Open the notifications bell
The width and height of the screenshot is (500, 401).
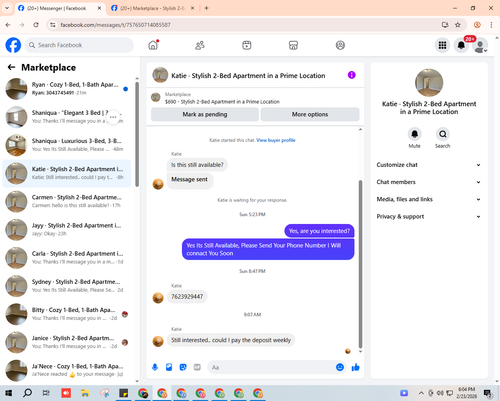pyautogui.click(x=461, y=45)
